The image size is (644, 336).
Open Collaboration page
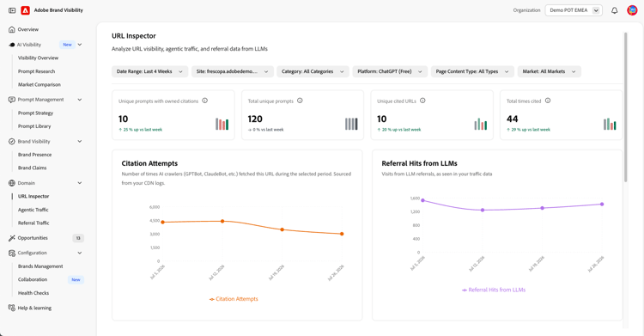[33, 279]
